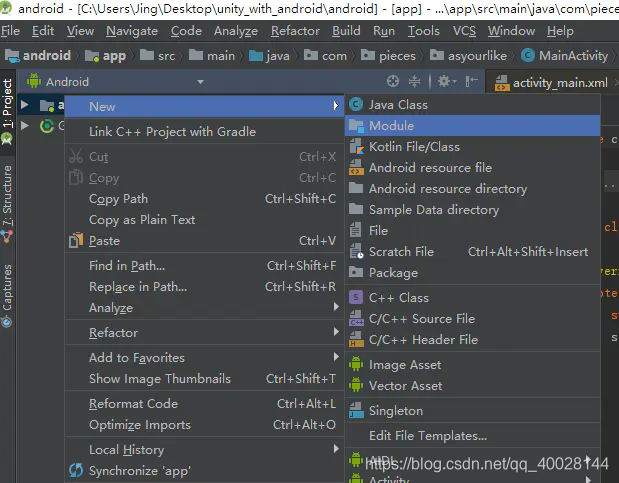Screen dimensions: 619x483
Task: Click the Synchronize 'app' refresh icon
Action: point(76,470)
